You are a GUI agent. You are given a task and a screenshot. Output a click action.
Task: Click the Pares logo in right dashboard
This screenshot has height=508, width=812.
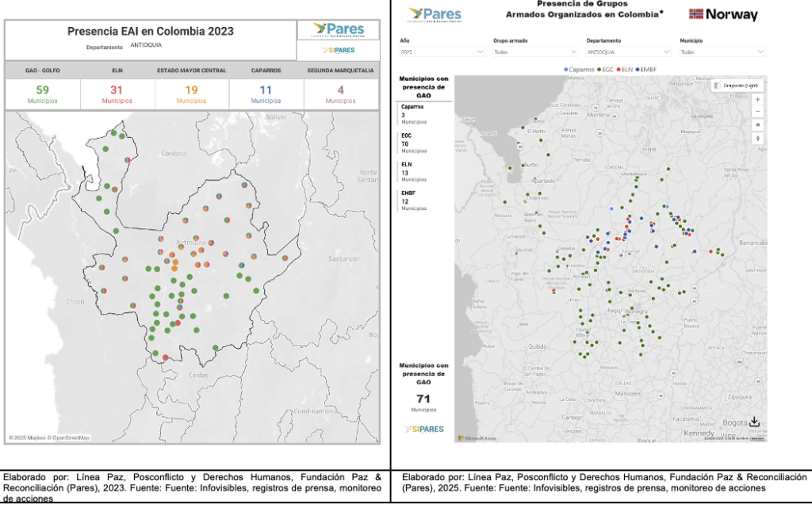point(435,14)
